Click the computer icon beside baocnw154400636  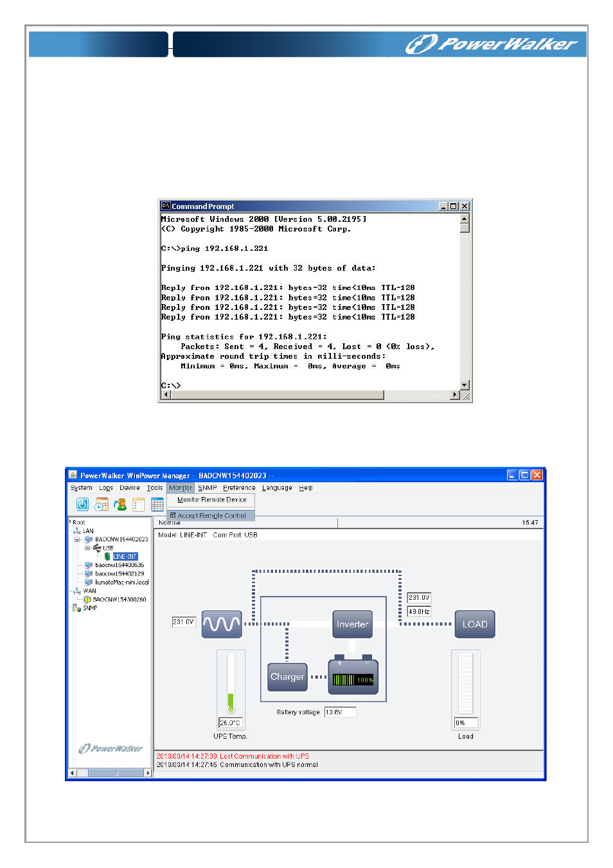[x=89, y=565]
